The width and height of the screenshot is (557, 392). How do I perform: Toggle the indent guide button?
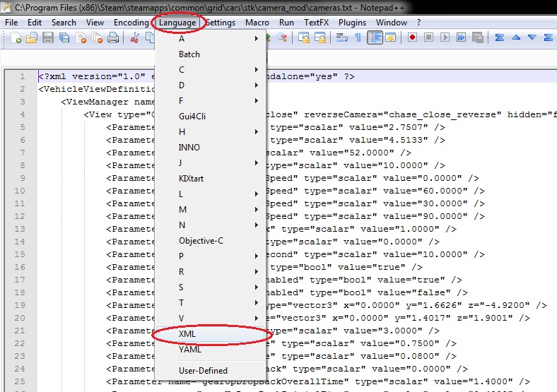coord(375,37)
